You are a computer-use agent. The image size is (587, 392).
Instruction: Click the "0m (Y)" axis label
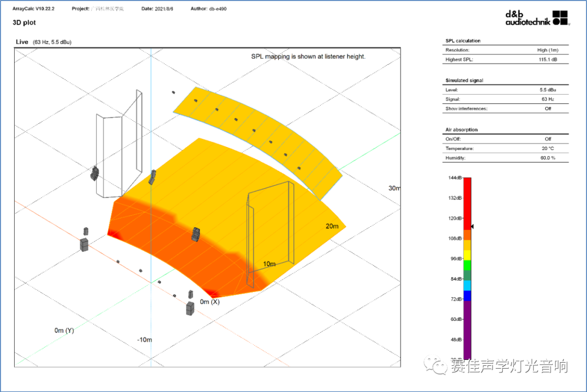tap(64, 330)
